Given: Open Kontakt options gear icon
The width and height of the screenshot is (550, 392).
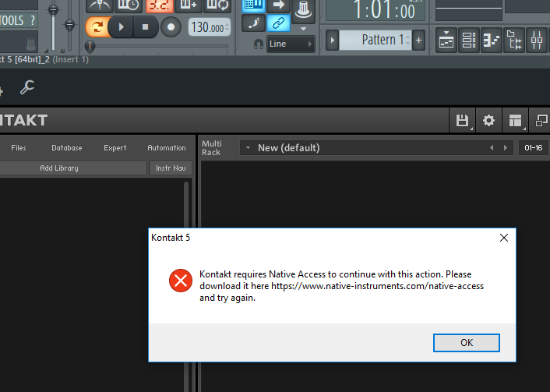Looking at the screenshot, I should [x=488, y=120].
